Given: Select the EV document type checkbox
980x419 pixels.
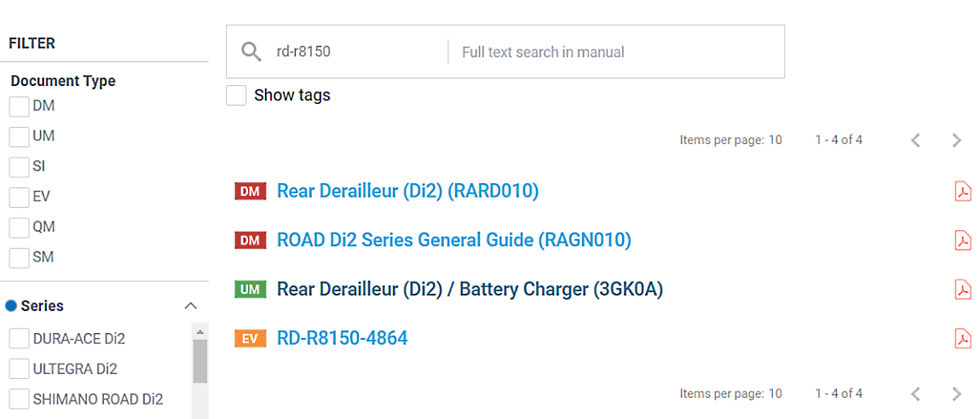Looking at the screenshot, I should (19, 197).
